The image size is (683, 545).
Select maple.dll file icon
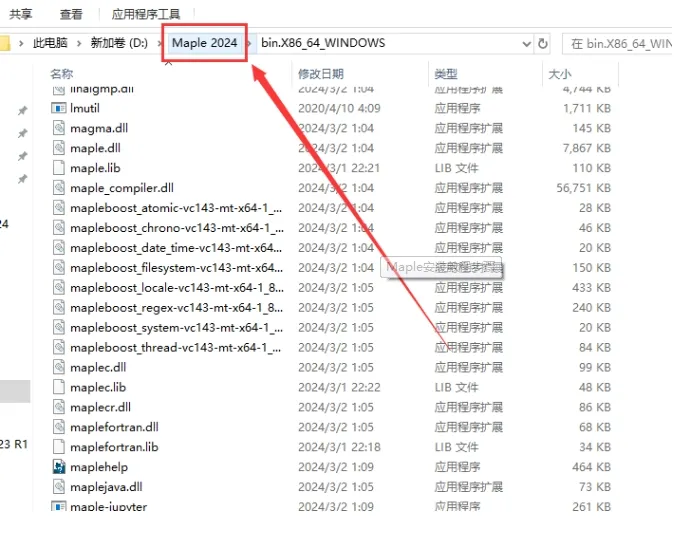pyautogui.click(x=59, y=148)
